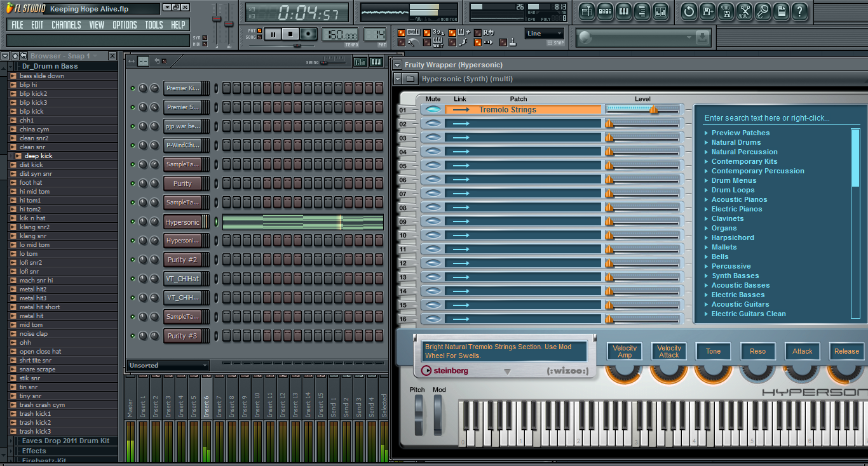Click the Velocity Amp button
868x466 pixels.
click(625, 351)
